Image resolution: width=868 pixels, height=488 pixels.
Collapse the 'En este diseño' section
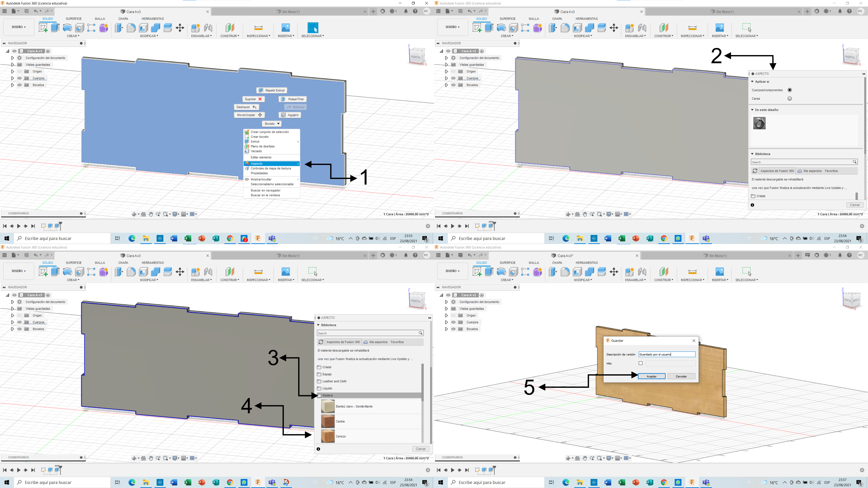pos(752,110)
